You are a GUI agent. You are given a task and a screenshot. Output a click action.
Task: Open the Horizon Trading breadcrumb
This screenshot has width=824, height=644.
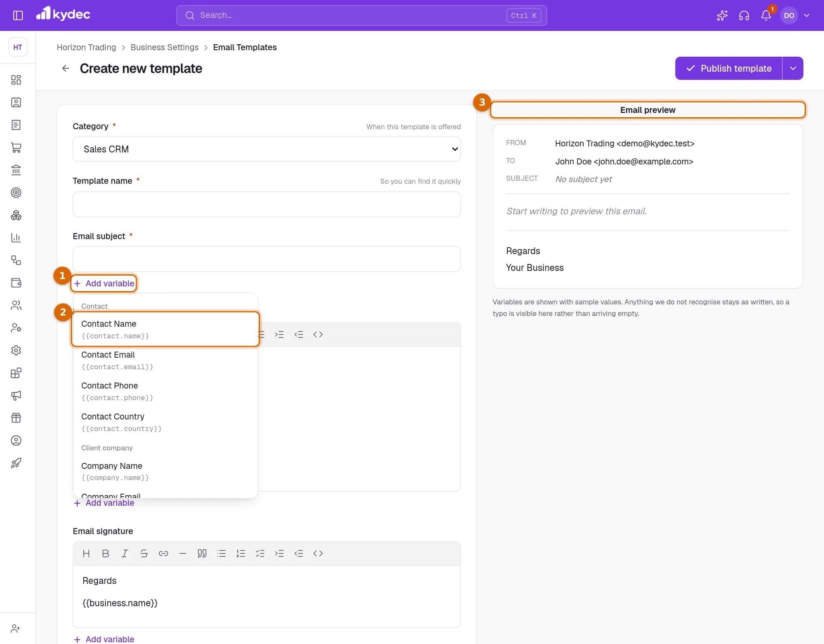[x=86, y=47]
